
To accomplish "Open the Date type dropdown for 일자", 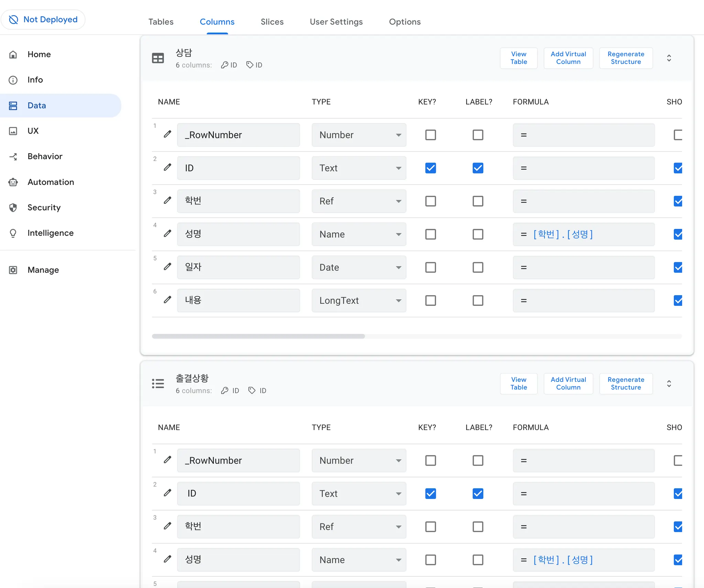I will [x=359, y=267].
